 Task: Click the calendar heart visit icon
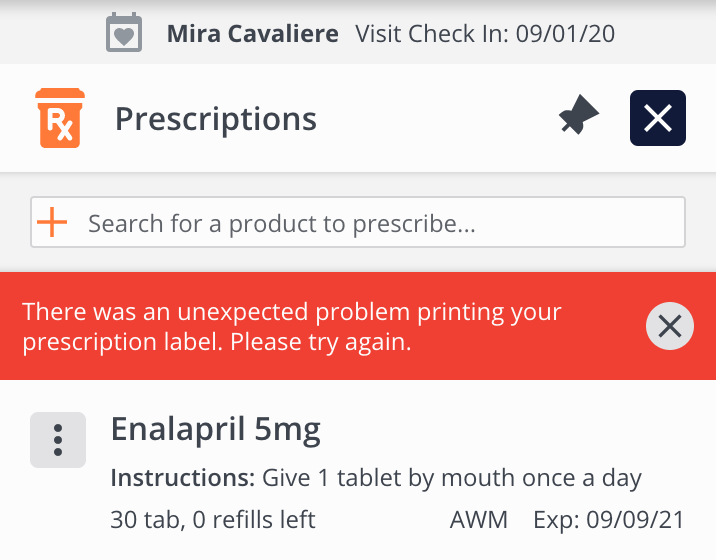pyautogui.click(x=124, y=33)
